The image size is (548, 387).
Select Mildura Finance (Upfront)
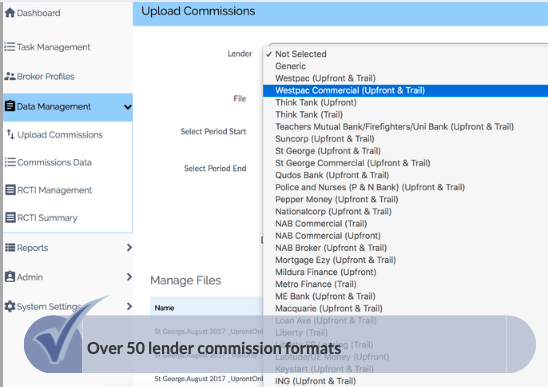tap(326, 272)
